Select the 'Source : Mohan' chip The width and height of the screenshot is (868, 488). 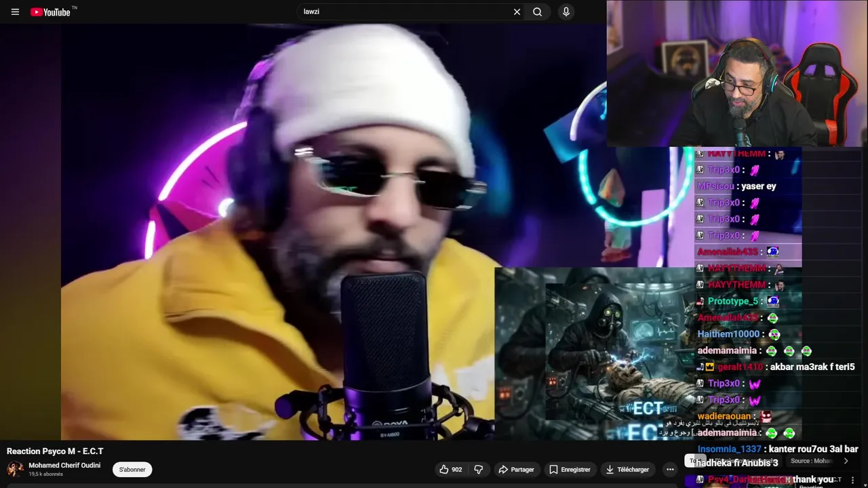(x=812, y=461)
